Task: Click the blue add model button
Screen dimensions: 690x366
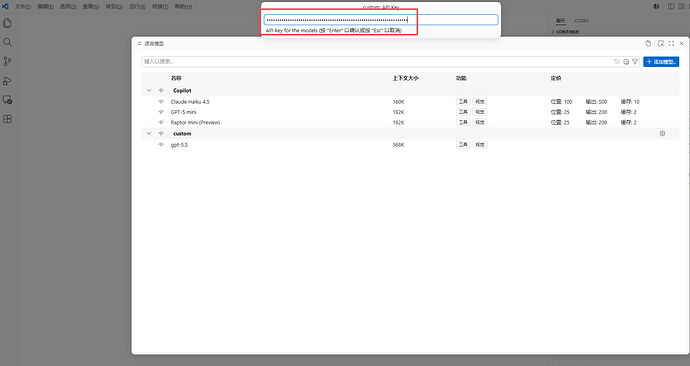Action: 661,62
